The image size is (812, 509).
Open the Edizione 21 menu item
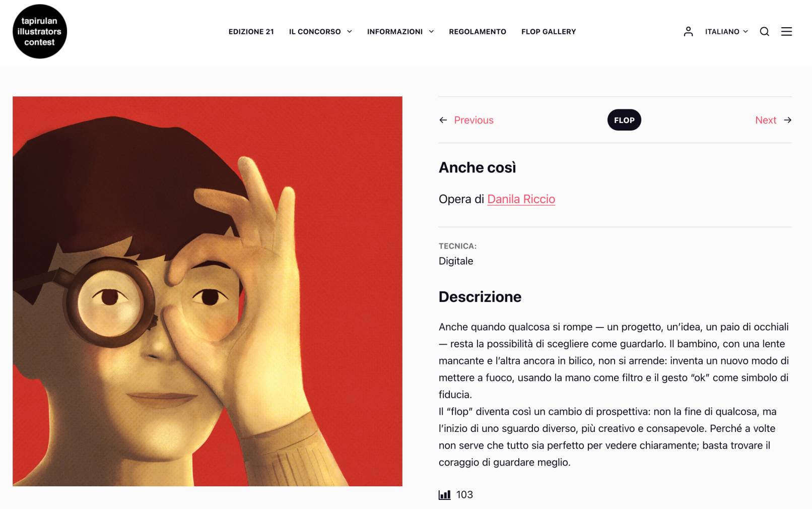pyautogui.click(x=251, y=32)
